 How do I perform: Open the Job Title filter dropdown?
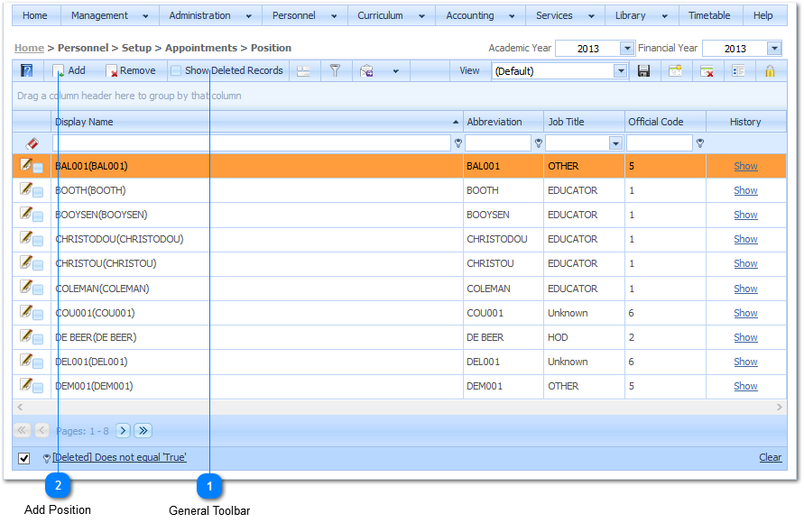click(615, 143)
